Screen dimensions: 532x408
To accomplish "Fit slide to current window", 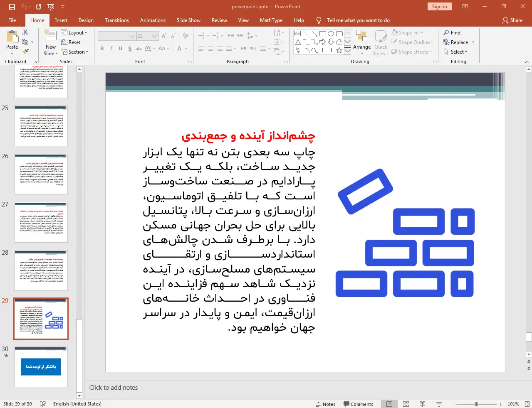I will pos(527,404).
